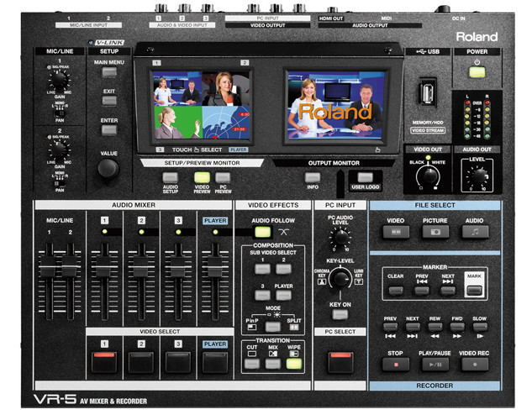This screenshot has height=420, width=532.
Task: Tap the green-screen preview quadrant 3
Action: point(177,123)
